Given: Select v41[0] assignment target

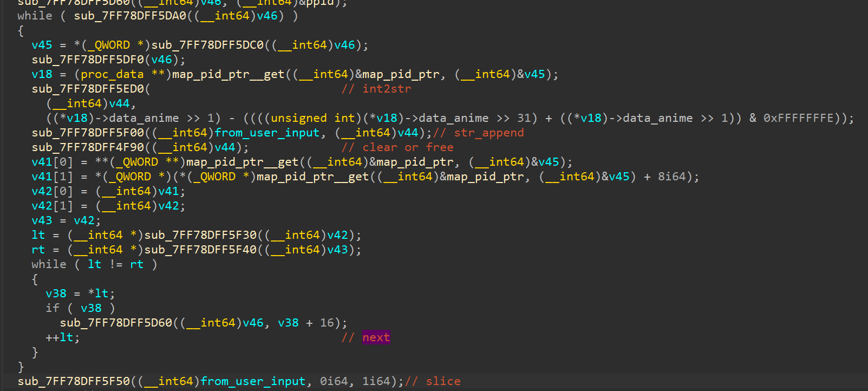Looking at the screenshot, I should point(52,162).
